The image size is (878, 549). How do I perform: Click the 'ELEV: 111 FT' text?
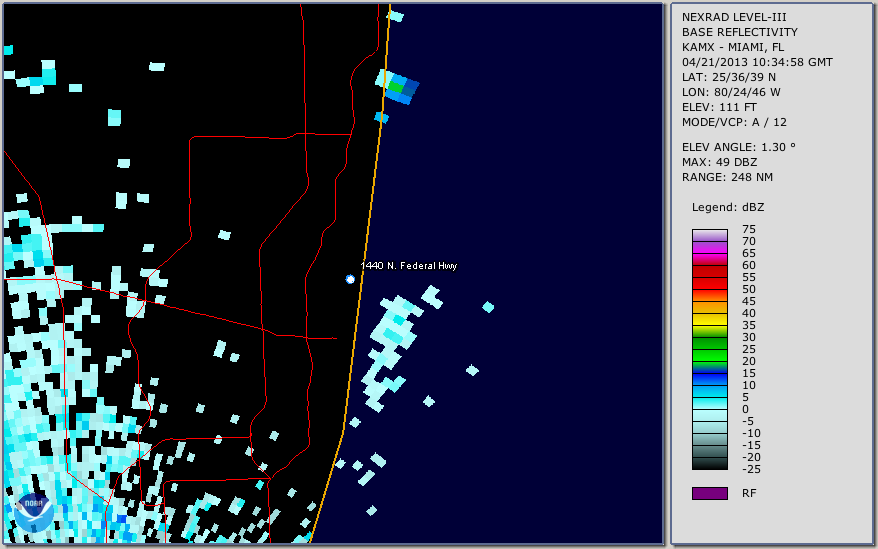coord(719,107)
